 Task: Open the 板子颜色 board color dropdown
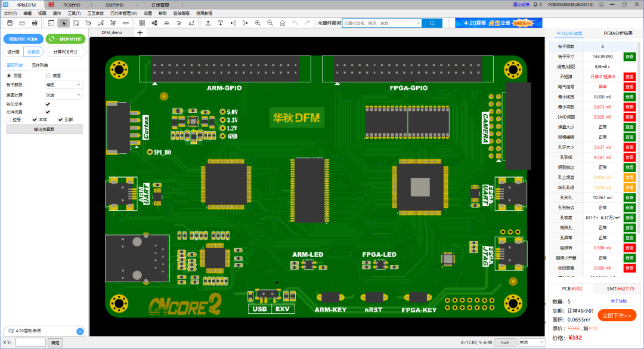(x=64, y=85)
